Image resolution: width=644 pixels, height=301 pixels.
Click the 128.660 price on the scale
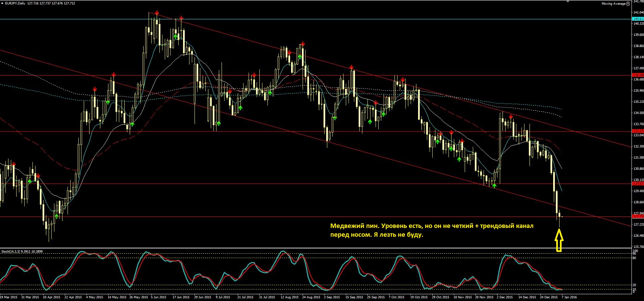coord(638,202)
